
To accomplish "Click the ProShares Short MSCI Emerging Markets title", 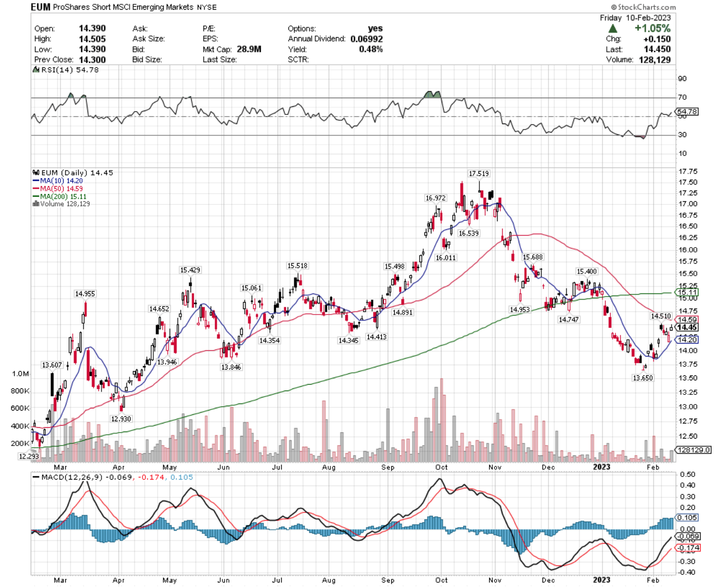I will [x=123, y=7].
